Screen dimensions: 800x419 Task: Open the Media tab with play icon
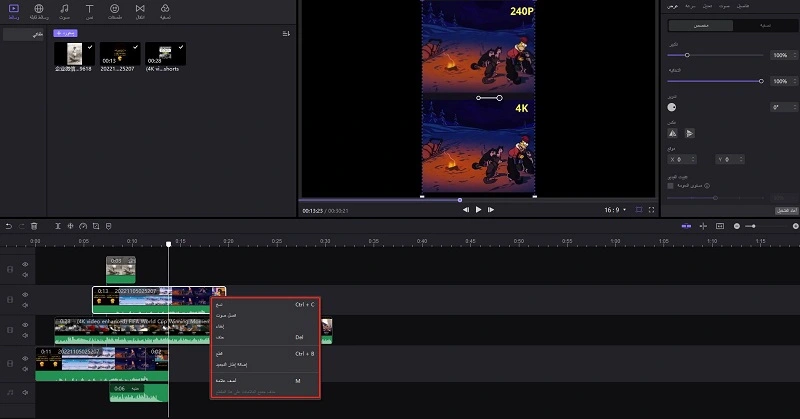click(14, 11)
